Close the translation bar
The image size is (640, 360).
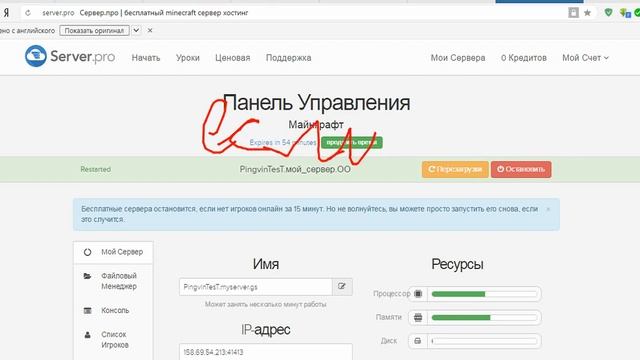tap(150, 30)
